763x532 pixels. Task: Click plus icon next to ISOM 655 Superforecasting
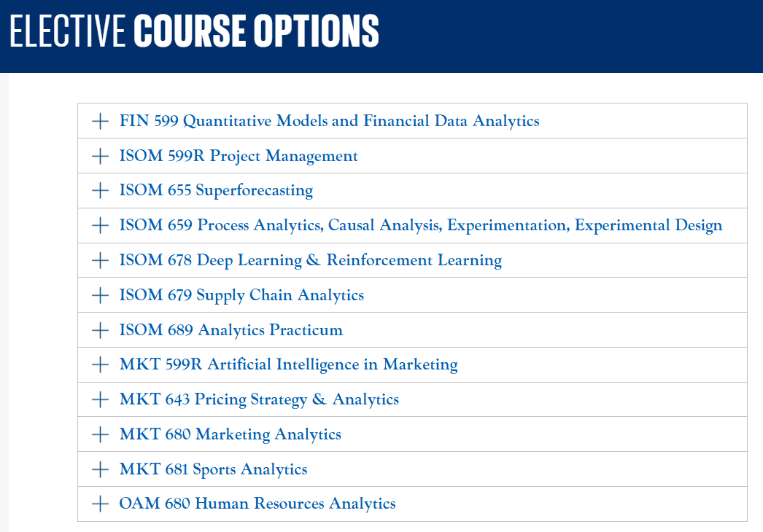100,191
